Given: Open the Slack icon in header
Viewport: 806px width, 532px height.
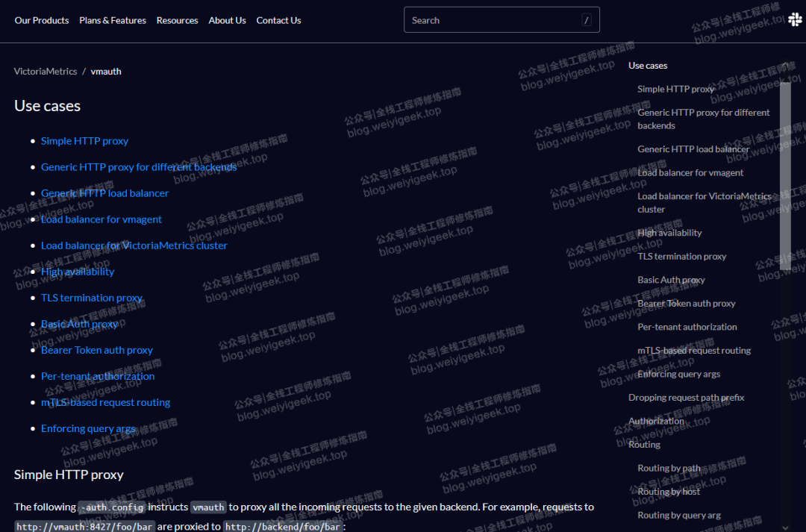Looking at the screenshot, I should pyautogui.click(x=795, y=20).
